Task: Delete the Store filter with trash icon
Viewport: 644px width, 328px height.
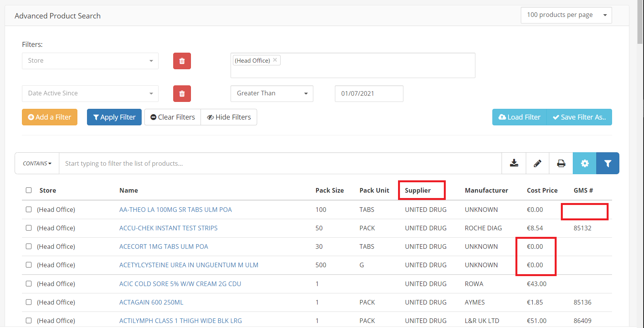Action: [x=182, y=61]
